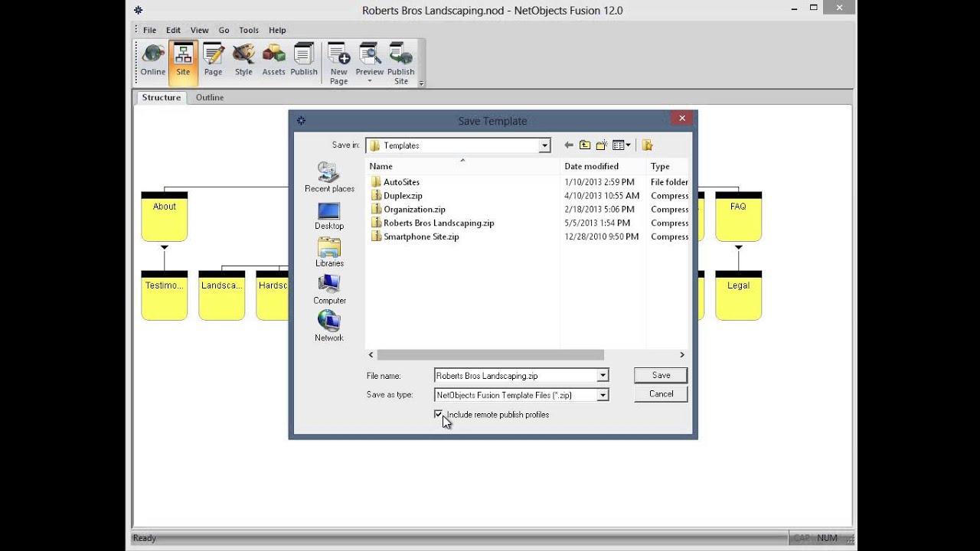Open the View menu
Viewport: 980px width, 551px height.
(199, 31)
